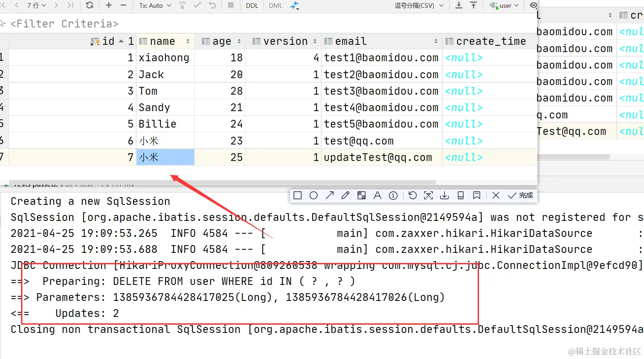Click 完成 to finish the screenshot
This screenshot has height=359, width=644.
tap(521, 196)
